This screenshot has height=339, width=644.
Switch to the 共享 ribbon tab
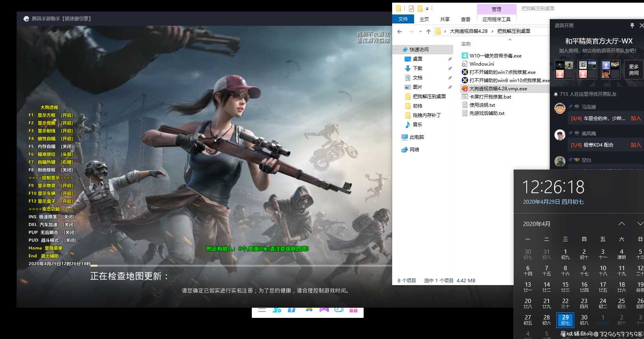click(445, 19)
